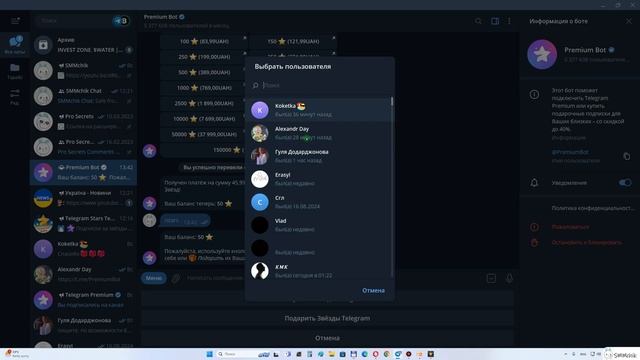Click the search icon in chat header
The image size is (640, 360).
pyautogui.click(x=478, y=21)
